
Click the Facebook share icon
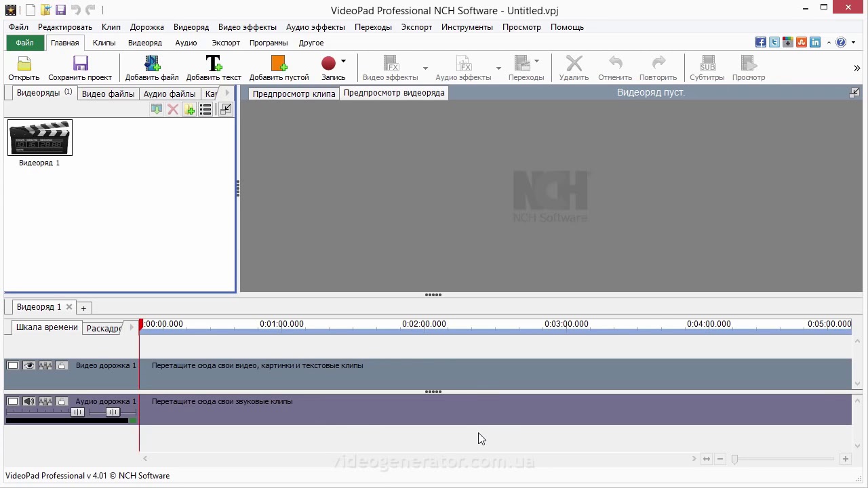[761, 42]
